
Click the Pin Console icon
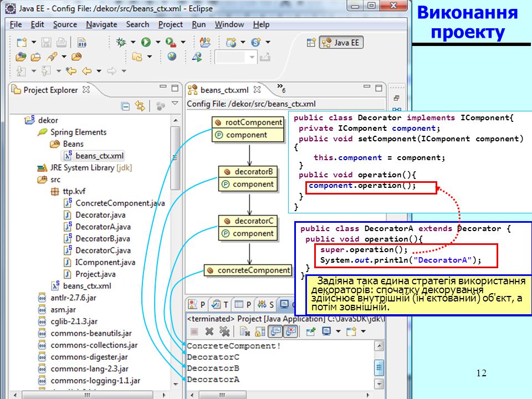pyautogui.click(x=310, y=331)
